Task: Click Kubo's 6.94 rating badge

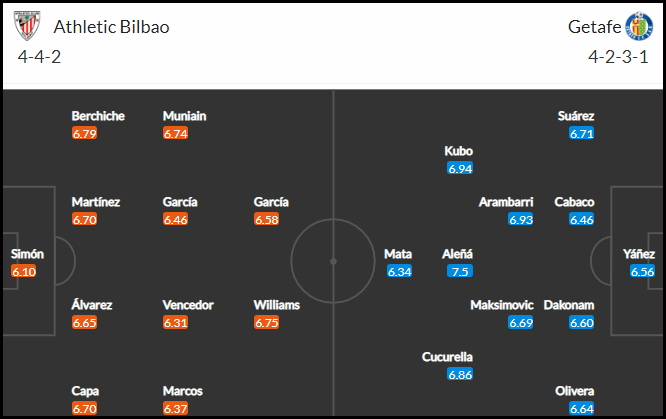Action: pos(460,169)
